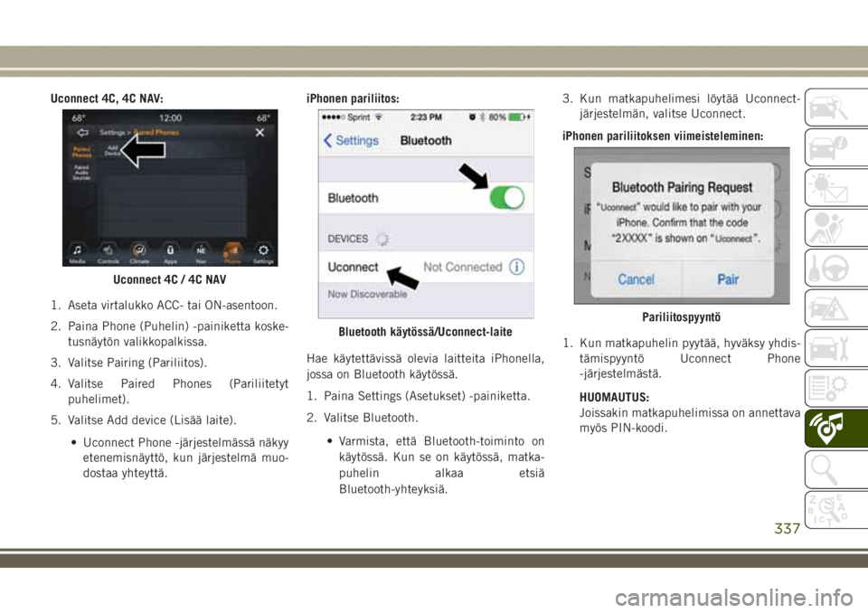The width and height of the screenshot is (868, 613).
Task: Tap the back arrow in Uconnect settings
Action: click(x=82, y=133)
